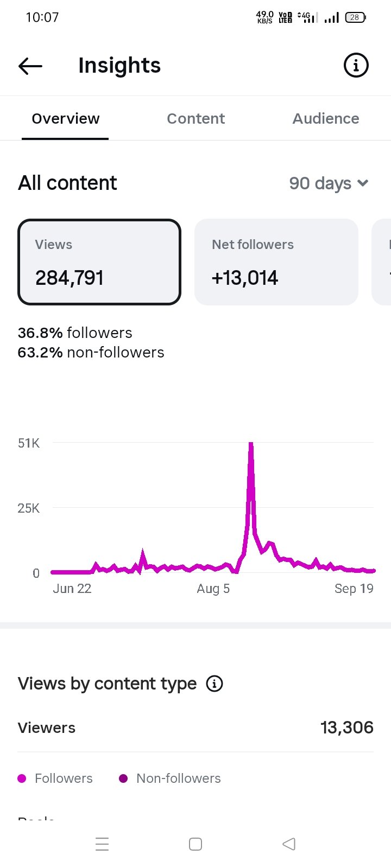Select the Overview tab
The image size is (391, 868).
(x=65, y=118)
